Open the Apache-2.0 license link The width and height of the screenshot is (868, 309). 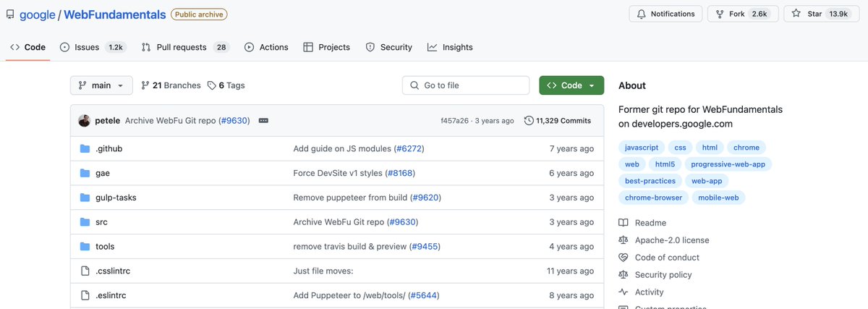pyautogui.click(x=664, y=240)
